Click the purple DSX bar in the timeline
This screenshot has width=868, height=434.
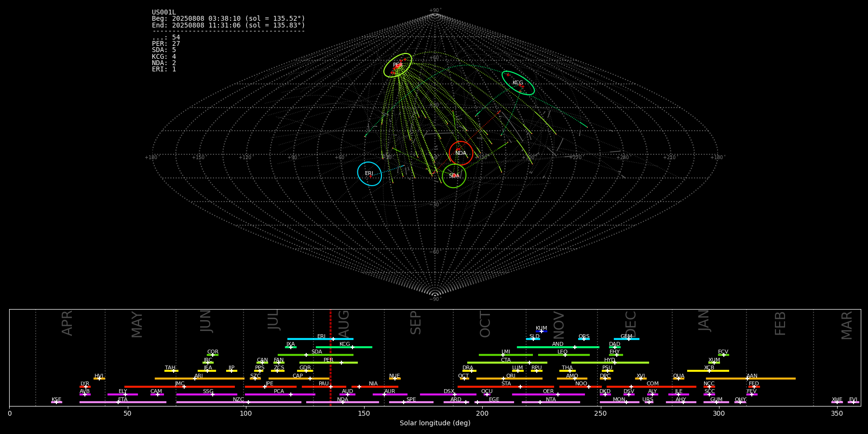point(448,394)
